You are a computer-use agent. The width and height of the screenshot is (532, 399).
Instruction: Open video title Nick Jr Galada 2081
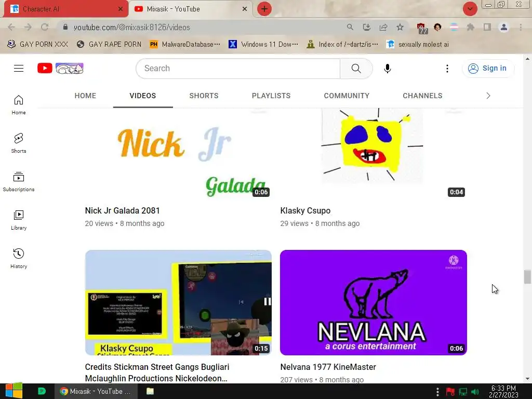pyautogui.click(x=122, y=211)
